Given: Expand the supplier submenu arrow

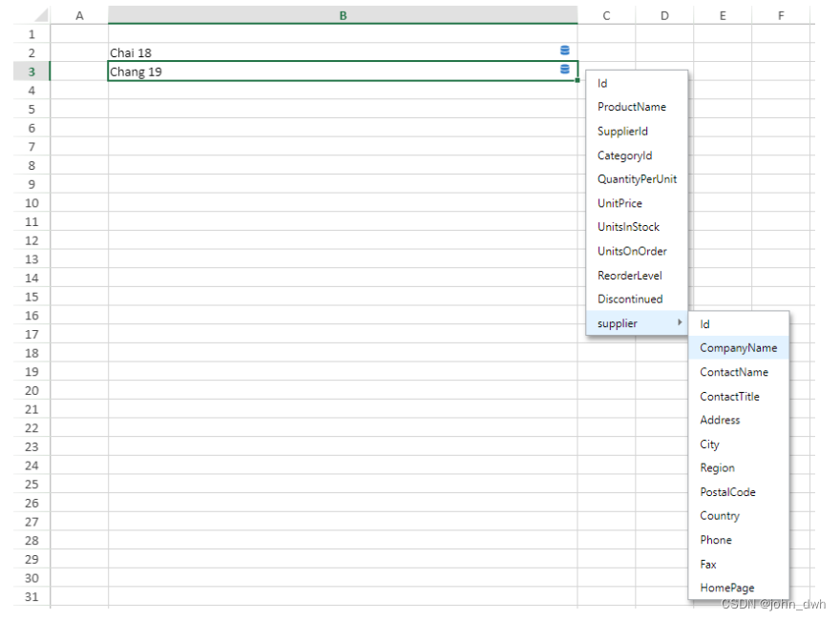Looking at the screenshot, I should click(680, 323).
